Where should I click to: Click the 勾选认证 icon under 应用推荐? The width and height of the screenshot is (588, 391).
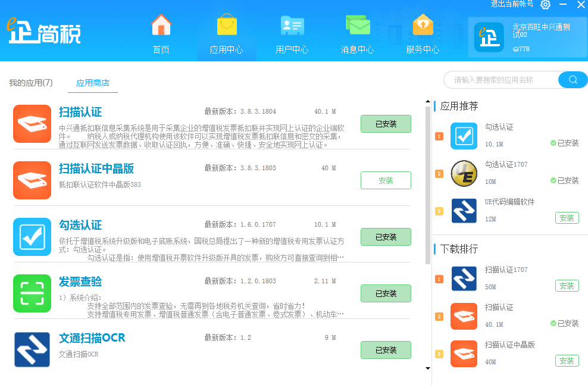pos(464,136)
